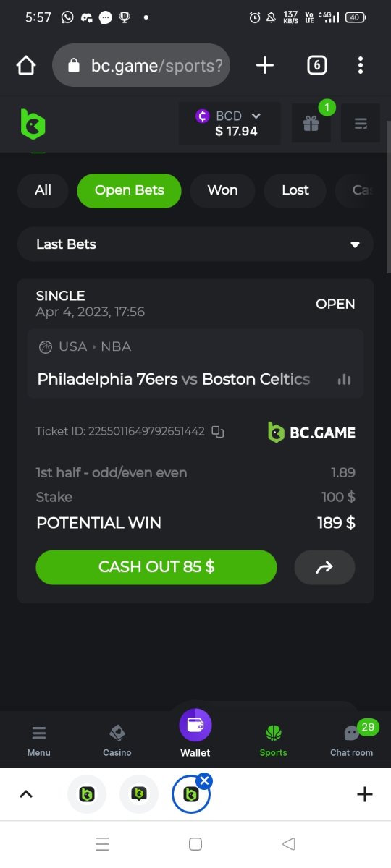Open a new browser tab with plus
Image resolution: width=391 pixels, height=868 pixels.
pyautogui.click(x=265, y=66)
